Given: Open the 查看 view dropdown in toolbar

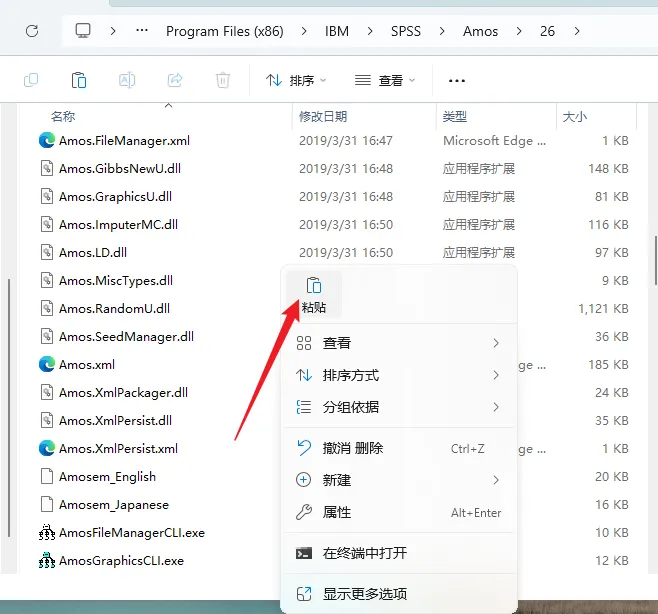Looking at the screenshot, I should (x=385, y=80).
